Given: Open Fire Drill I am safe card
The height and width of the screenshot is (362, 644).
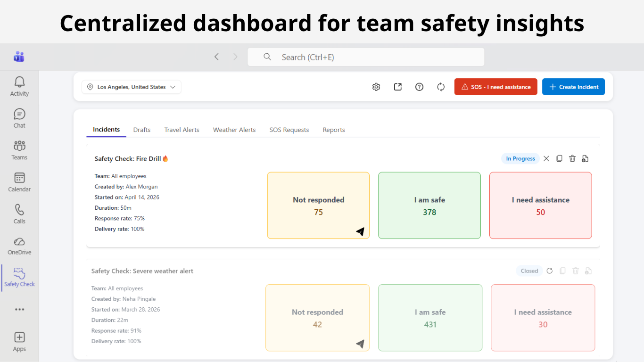Looking at the screenshot, I should coord(429,206).
